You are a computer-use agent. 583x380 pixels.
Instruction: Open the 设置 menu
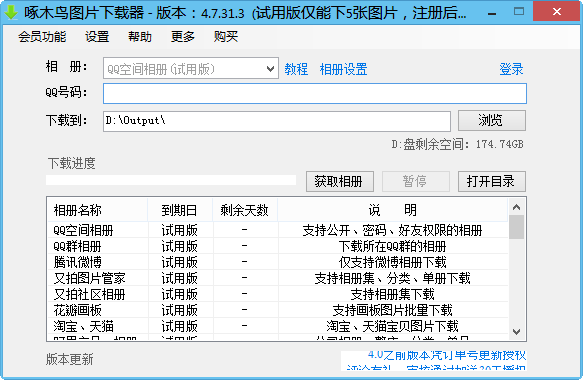click(x=97, y=36)
